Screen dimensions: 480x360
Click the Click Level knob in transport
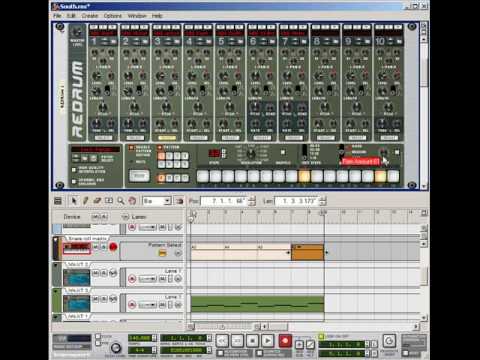pos(116,348)
